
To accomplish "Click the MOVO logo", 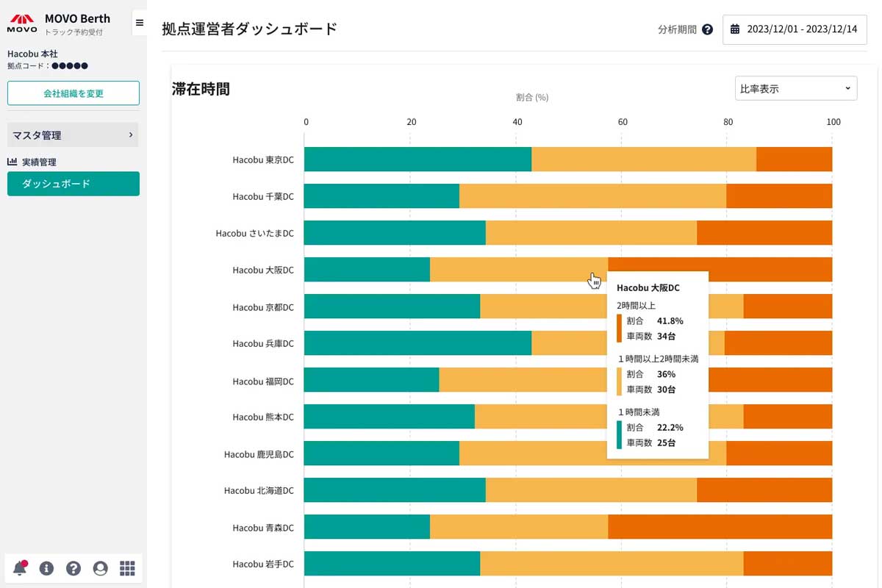I will tap(22, 23).
